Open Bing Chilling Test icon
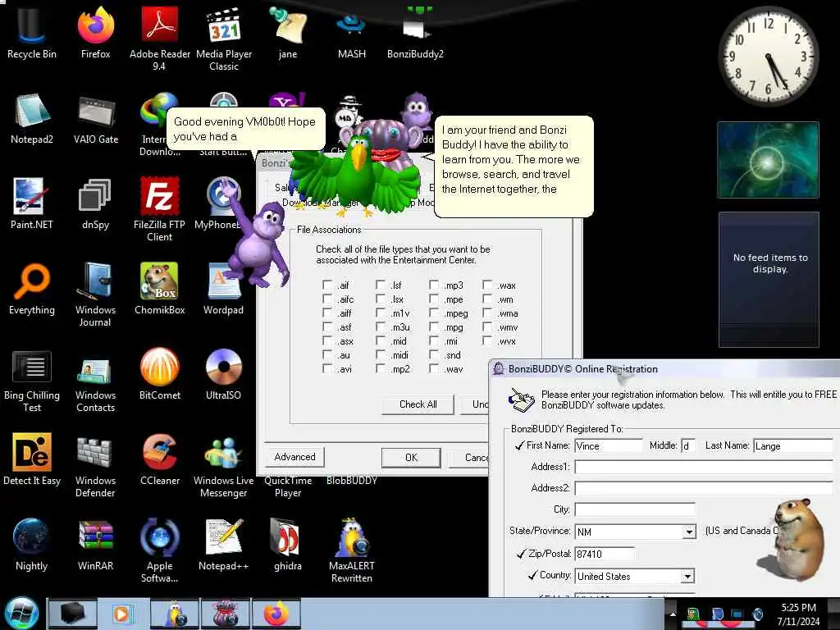 (x=32, y=381)
